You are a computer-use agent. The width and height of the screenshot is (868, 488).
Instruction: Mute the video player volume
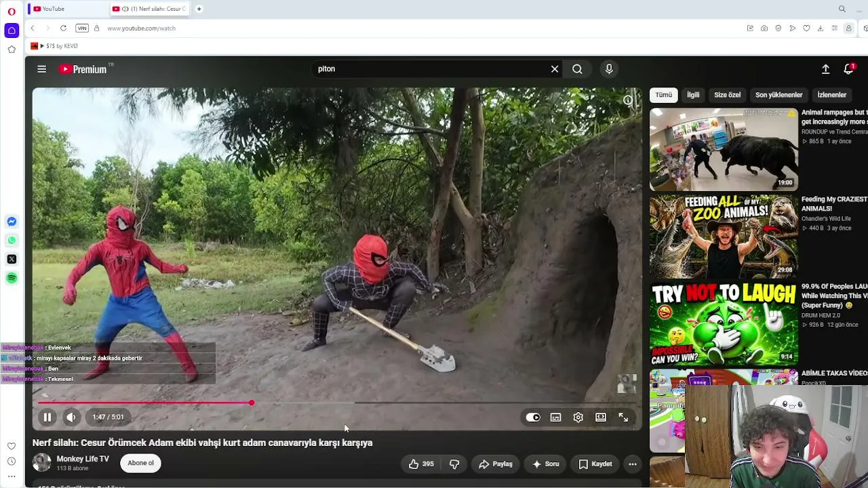coord(71,418)
